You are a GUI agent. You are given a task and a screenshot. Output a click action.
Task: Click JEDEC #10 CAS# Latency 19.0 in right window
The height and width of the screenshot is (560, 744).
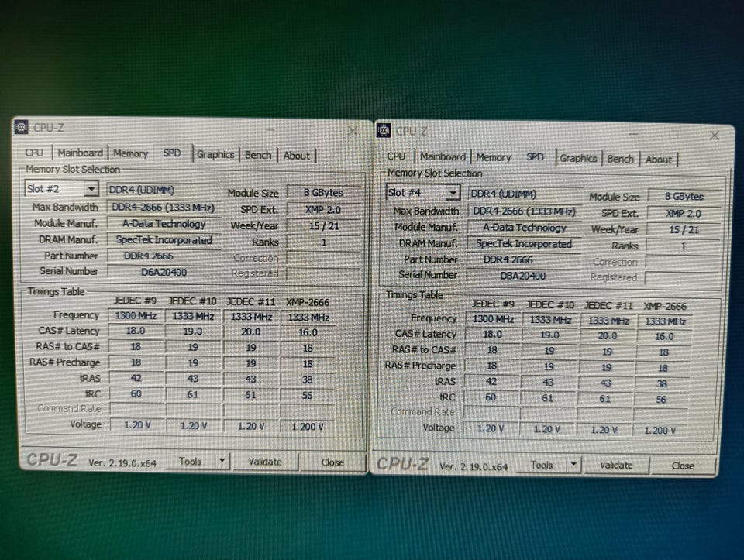click(549, 335)
